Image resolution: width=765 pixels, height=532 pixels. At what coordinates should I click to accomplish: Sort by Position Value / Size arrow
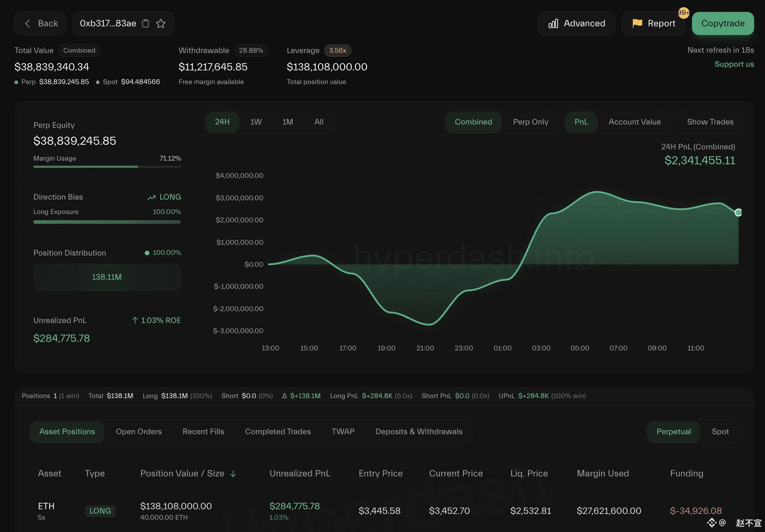(x=233, y=474)
